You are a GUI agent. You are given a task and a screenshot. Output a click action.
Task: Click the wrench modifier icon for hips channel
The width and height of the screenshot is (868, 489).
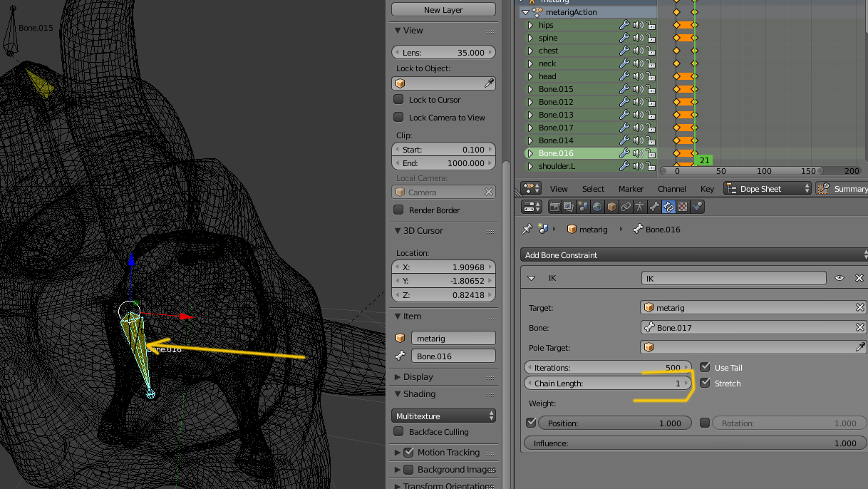(624, 25)
